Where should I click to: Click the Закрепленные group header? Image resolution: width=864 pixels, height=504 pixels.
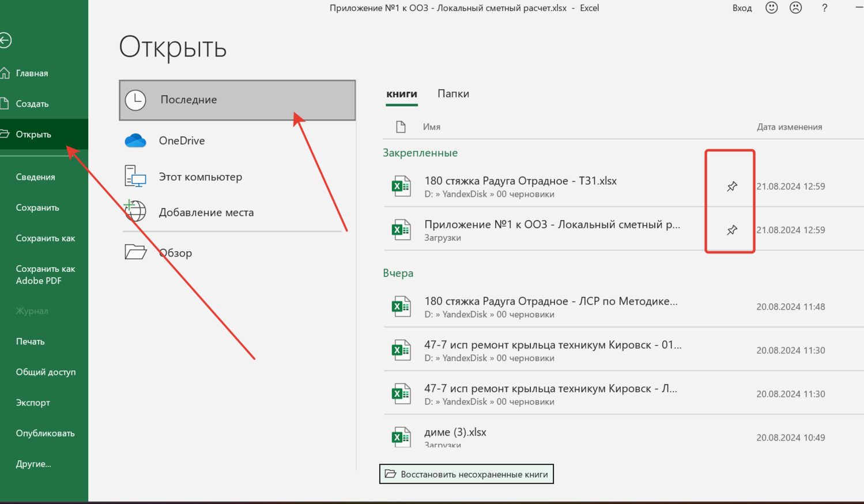coord(420,153)
